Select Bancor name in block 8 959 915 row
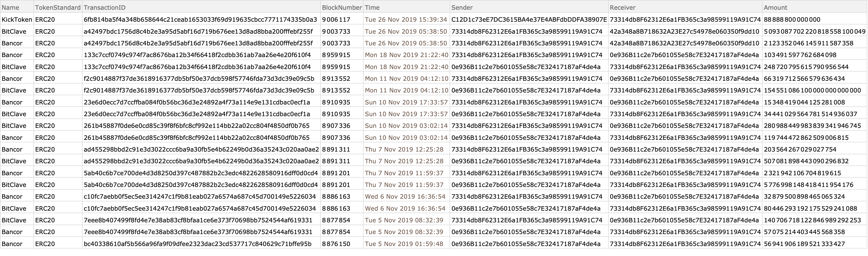The image size is (868, 256). 12,55
